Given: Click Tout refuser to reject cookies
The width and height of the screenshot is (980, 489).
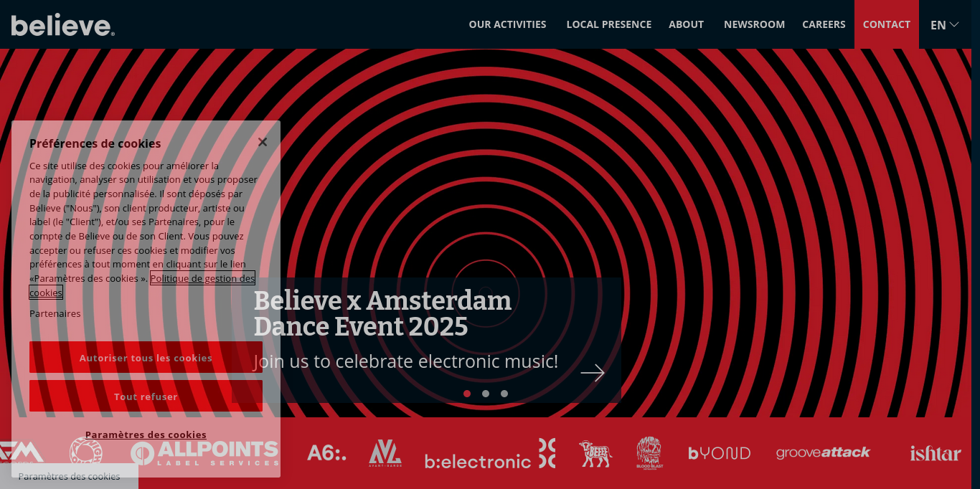Looking at the screenshot, I should click(145, 397).
